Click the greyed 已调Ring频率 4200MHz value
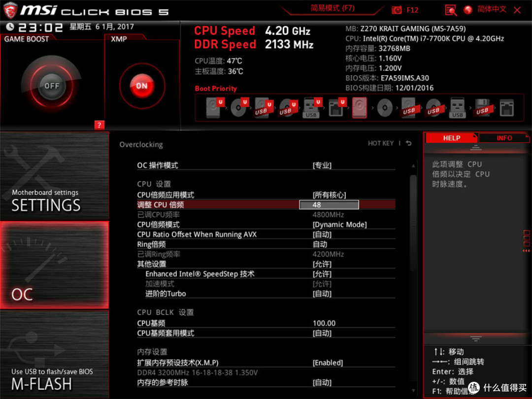The image size is (532, 399). pos(328,254)
